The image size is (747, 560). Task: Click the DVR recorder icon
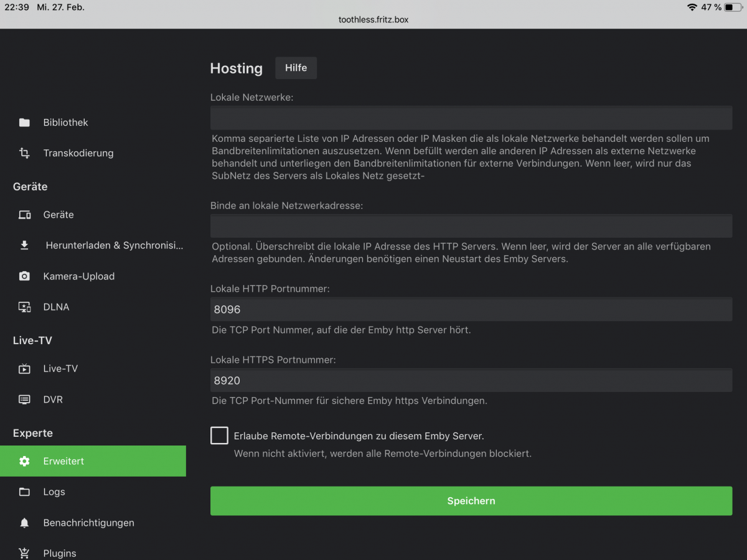pyautogui.click(x=24, y=399)
